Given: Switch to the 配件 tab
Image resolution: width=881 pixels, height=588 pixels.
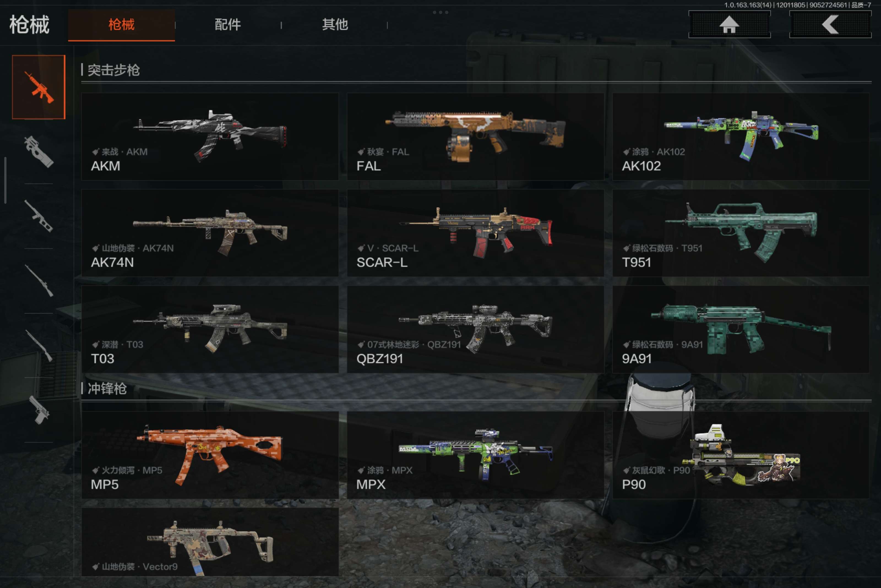Looking at the screenshot, I should 228,25.
